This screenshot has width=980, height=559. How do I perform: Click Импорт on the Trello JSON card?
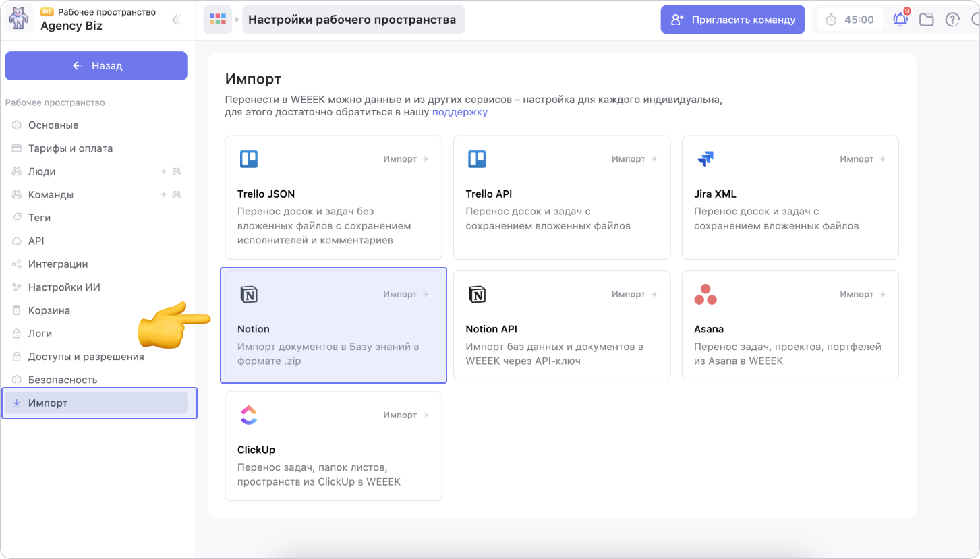point(405,159)
